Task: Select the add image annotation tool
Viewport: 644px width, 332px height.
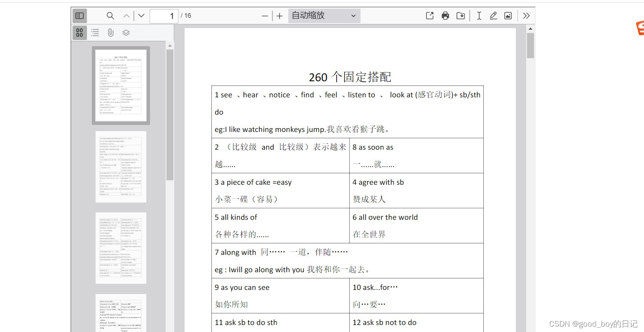Action: coord(508,15)
